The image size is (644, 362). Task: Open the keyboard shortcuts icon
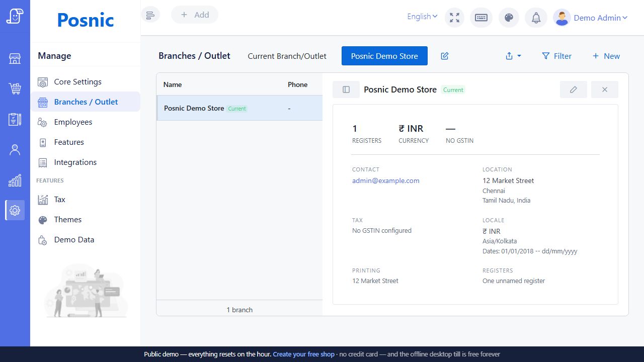point(481,18)
